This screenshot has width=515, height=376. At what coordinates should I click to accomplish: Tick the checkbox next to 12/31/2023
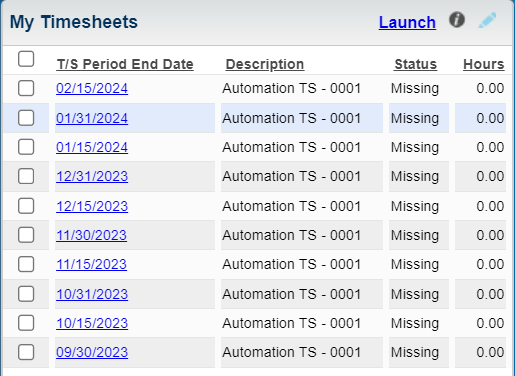[26, 176]
